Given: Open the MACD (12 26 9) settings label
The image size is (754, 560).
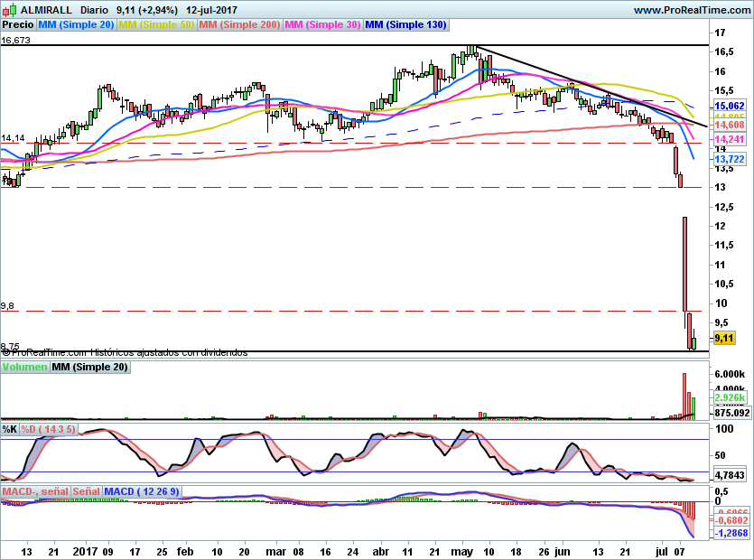Looking at the screenshot, I should pyautogui.click(x=143, y=491).
